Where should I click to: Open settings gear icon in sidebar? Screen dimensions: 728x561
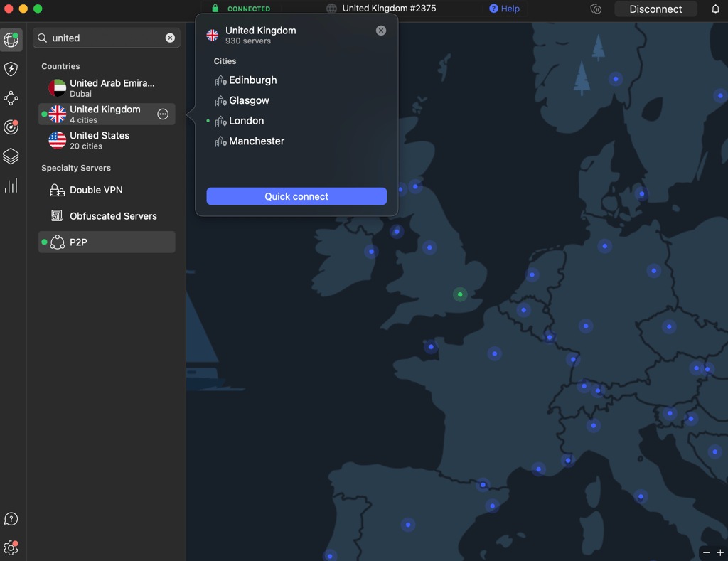tap(11, 548)
